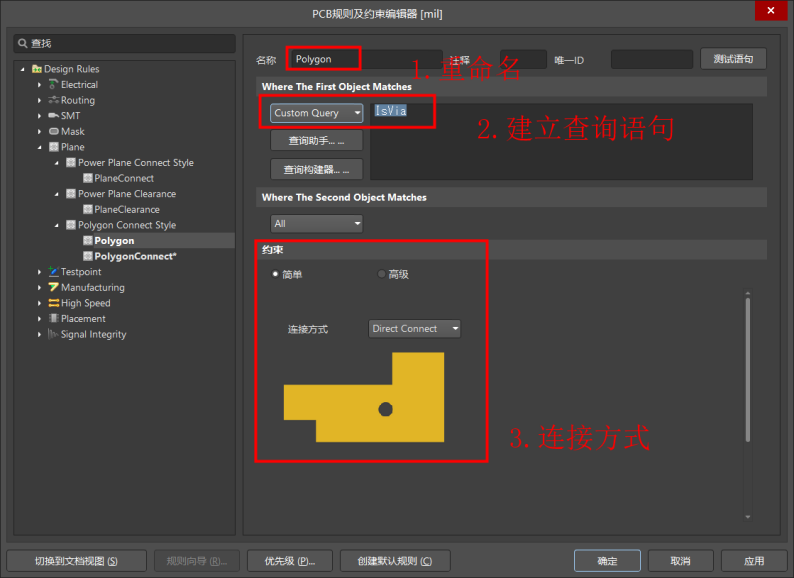Select the 简单 (simple) radio option

click(x=276, y=274)
